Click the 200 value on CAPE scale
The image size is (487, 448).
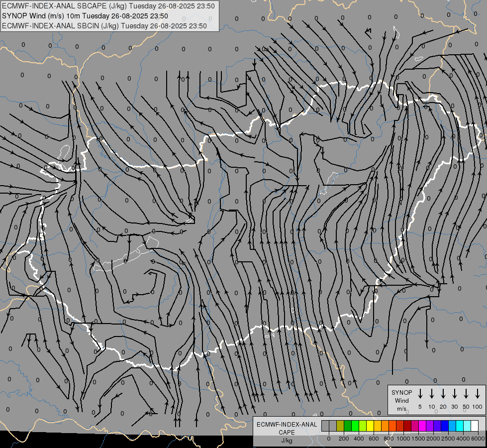coord(344,439)
